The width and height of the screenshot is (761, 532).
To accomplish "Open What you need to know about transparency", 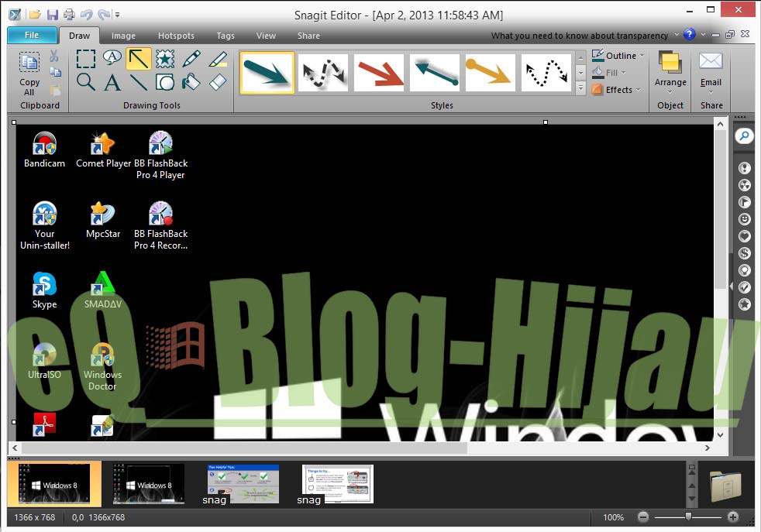I will [580, 36].
